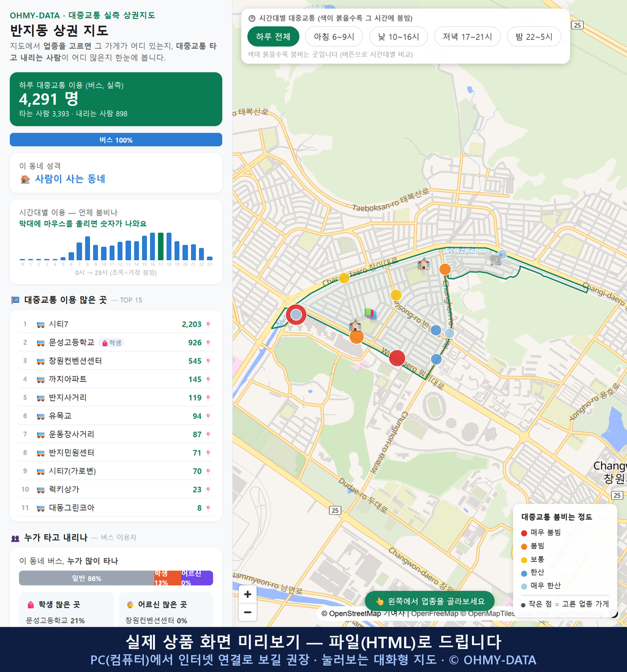This screenshot has width=627, height=672.
Task: Choose the 저녁 17~21시 filter
Action: (x=467, y=37)
